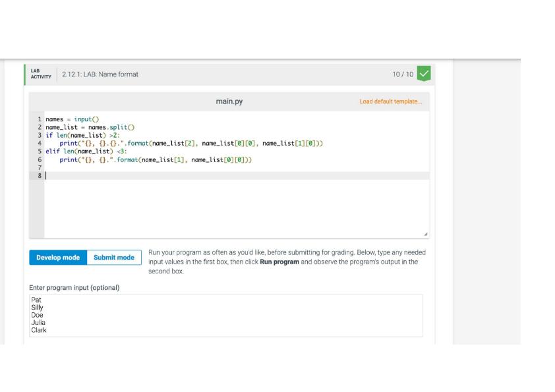Click the 2.12.1: LAB: Name format title
The width and height of the screenshot is (555, 392).
[x=100, y=74]
